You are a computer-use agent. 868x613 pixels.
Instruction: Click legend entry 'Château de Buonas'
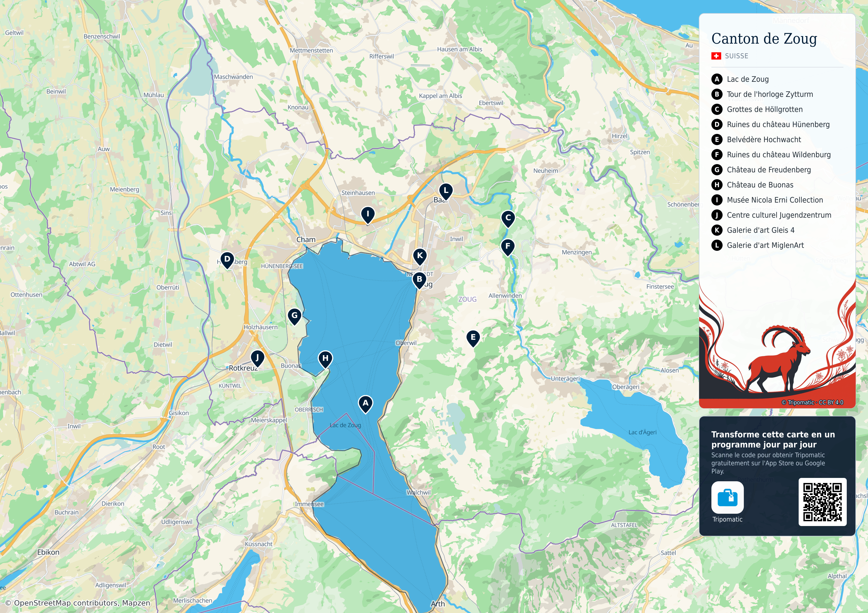click(760, 185)
